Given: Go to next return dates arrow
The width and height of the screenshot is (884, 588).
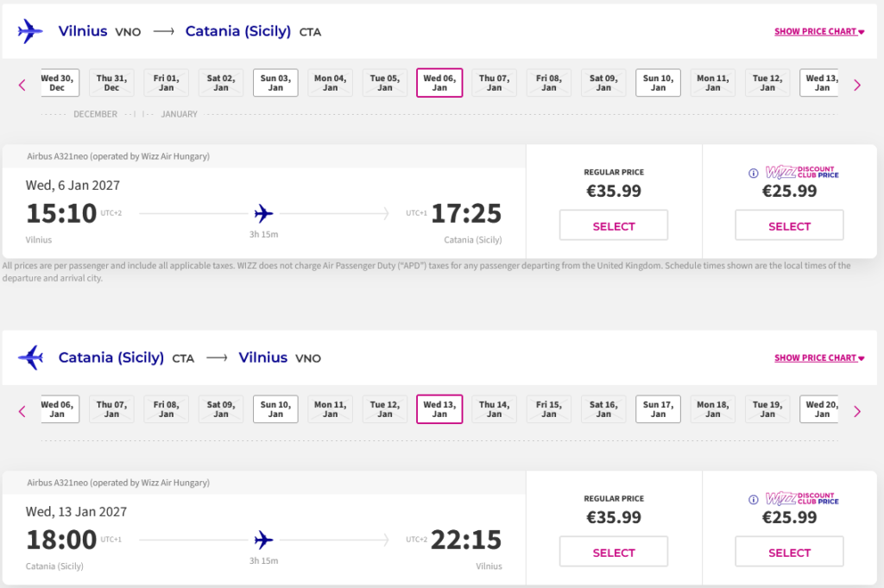Looking at the screenshot, I should click(857, 411).
